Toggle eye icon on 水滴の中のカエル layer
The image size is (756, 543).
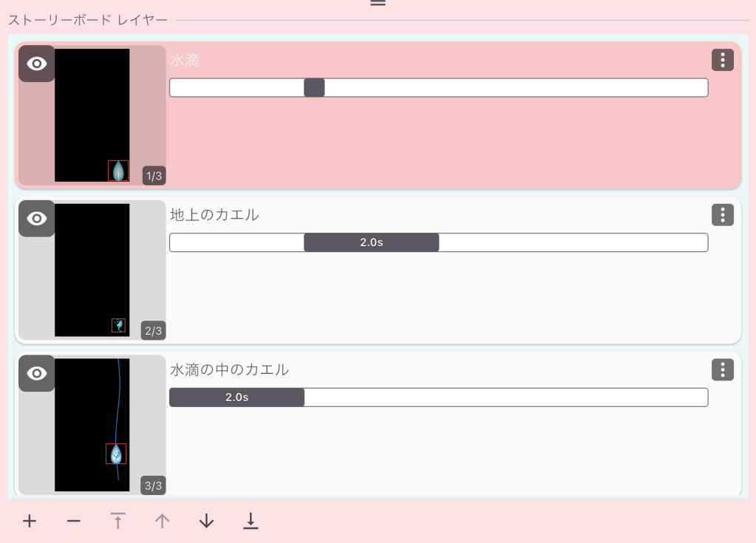point(37,374)
